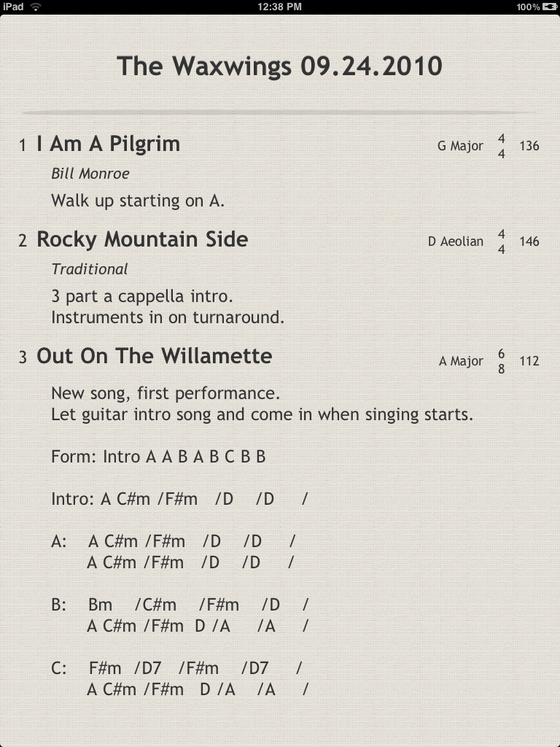Tap the 3 part a cappella intro note
The width and height of the screenshot is (560, 747).
[x=142, y=297]
